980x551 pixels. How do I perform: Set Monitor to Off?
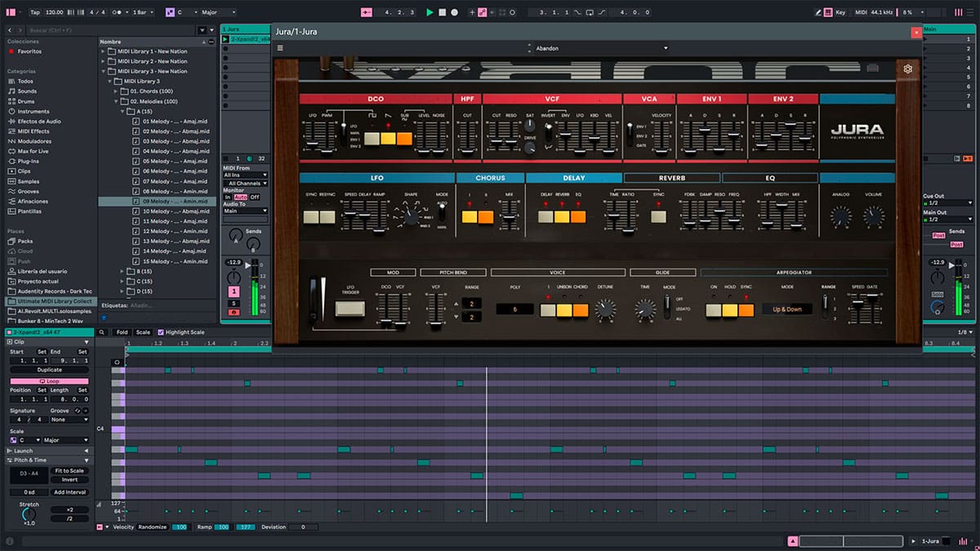255,197
